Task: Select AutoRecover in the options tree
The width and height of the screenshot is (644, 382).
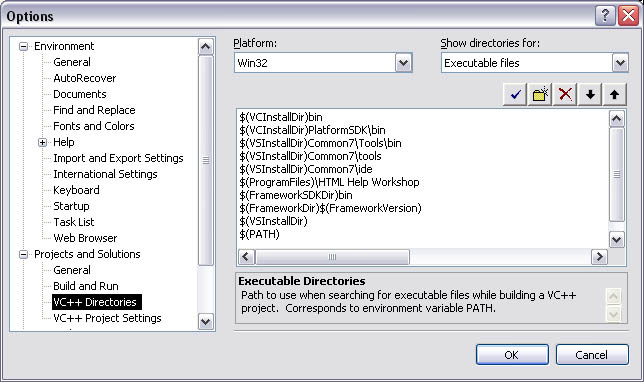Action: pyautogui.click(x=85, y=78)
